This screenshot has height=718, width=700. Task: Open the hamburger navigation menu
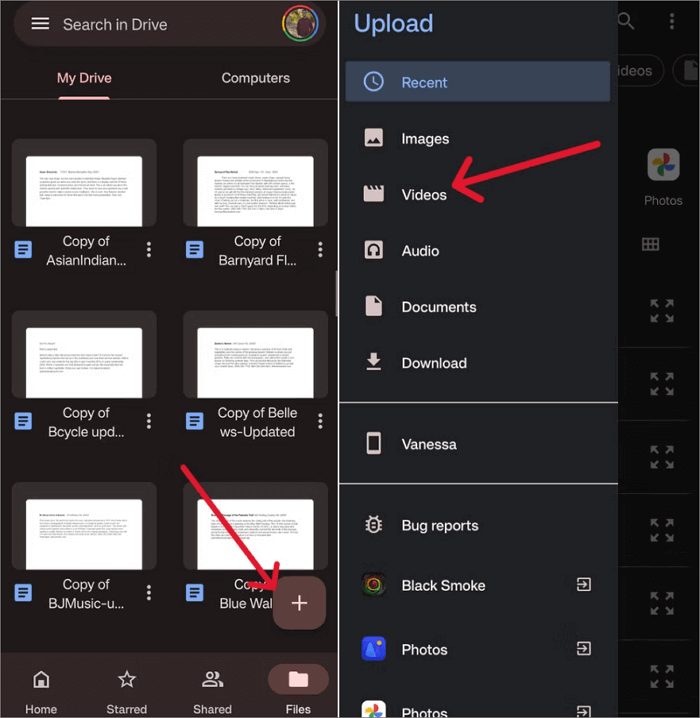point(40,24)
